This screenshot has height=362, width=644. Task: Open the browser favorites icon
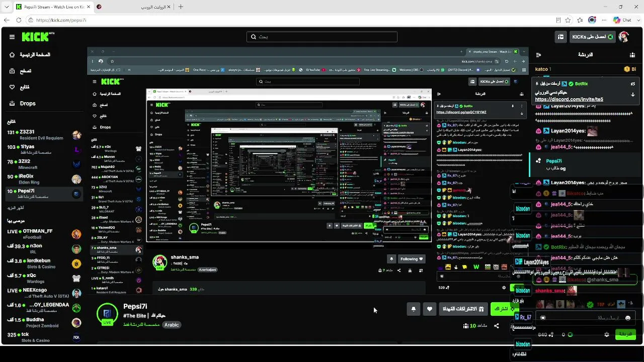(580, 20)
